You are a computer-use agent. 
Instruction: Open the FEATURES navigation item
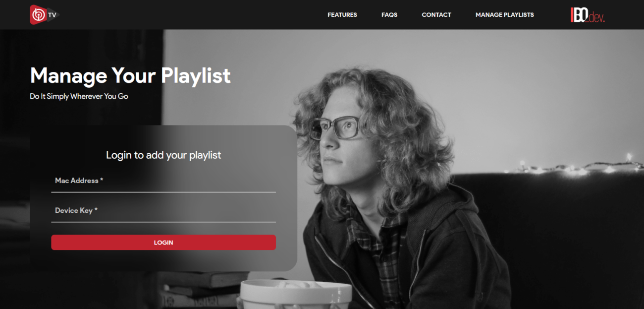coord(342,15)
